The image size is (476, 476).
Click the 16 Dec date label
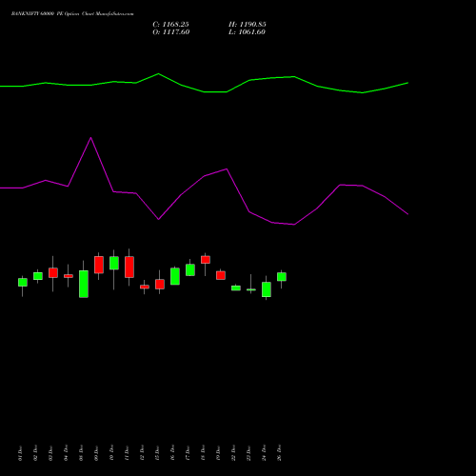(172, 453)
